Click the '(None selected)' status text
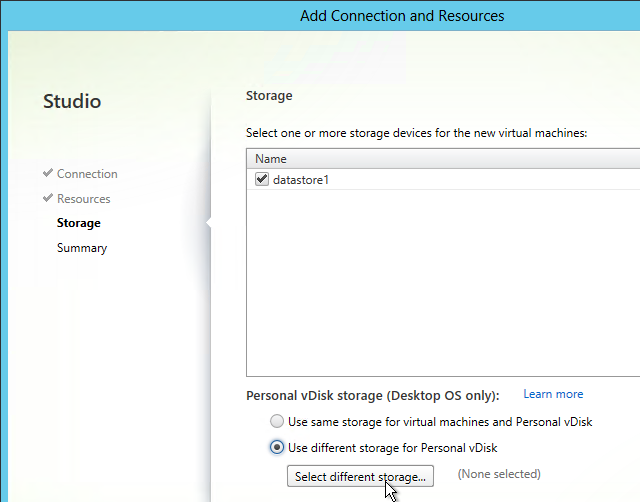This screenshot has height=502, width=640. (498, 474)
